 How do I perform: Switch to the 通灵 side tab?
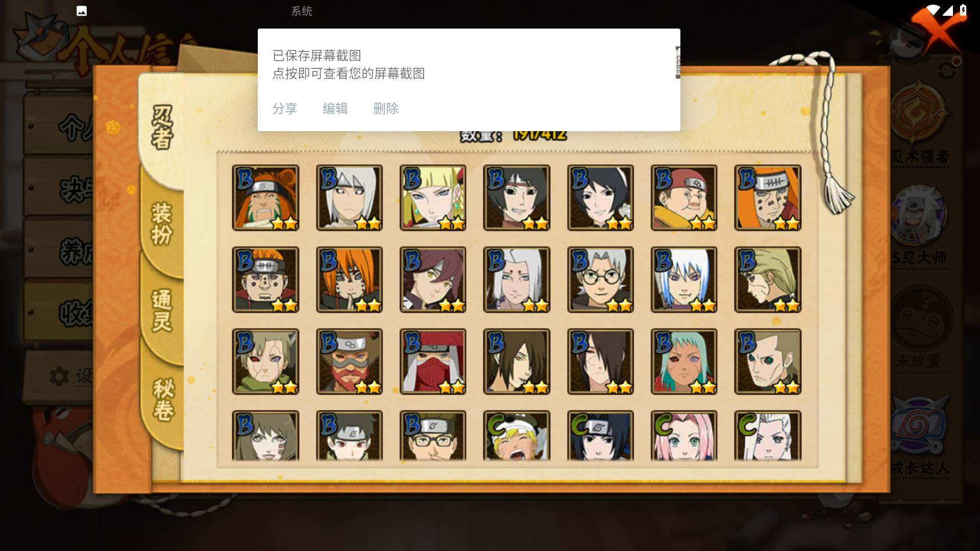pos(162,310)
